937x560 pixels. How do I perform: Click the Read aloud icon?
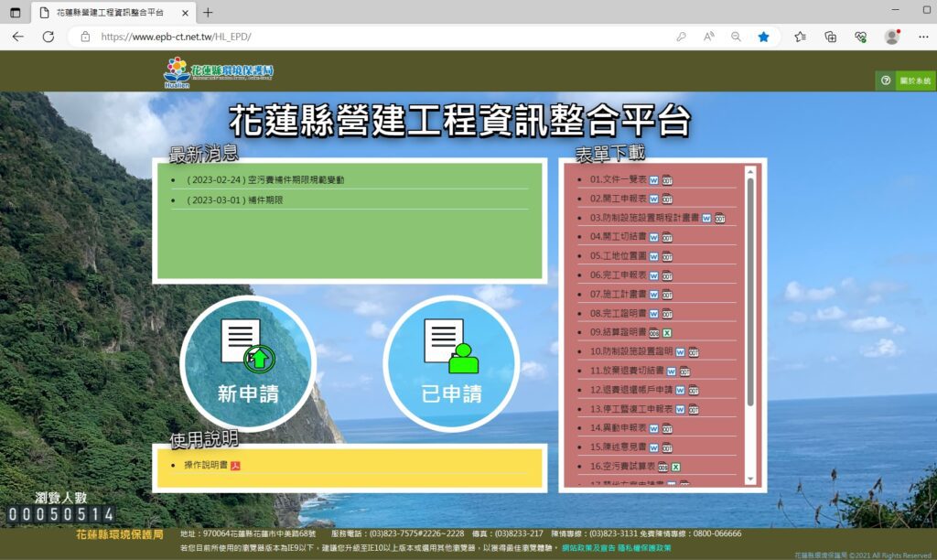point(708,37)
